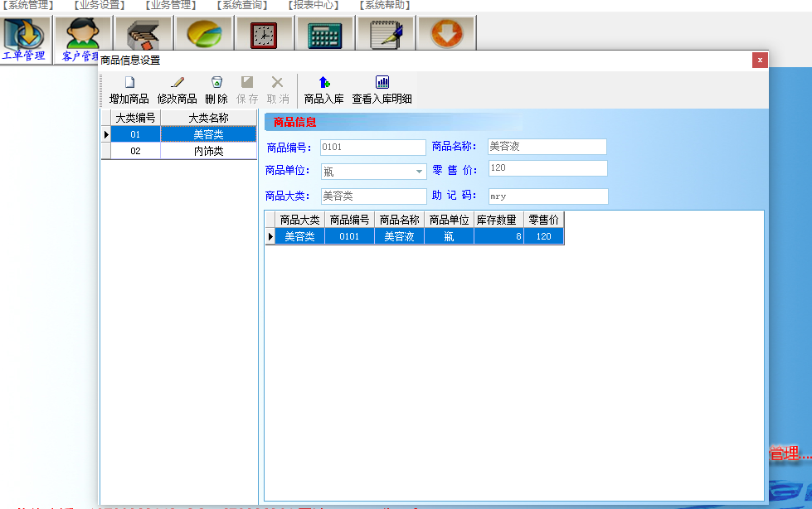
Task: Open the 业务设置 menu
Action: click(x=100, y=5)
